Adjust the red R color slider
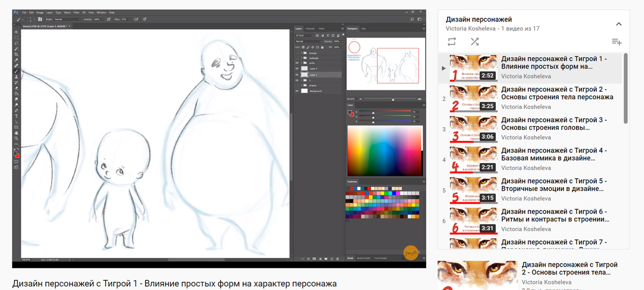This screenshot has height=290, width=644. click(385, 111)
